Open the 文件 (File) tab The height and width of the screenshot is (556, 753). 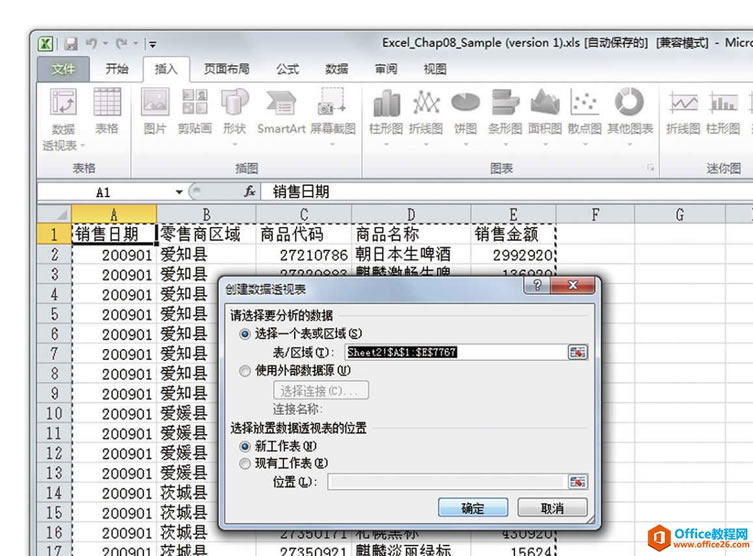point(63,69)
